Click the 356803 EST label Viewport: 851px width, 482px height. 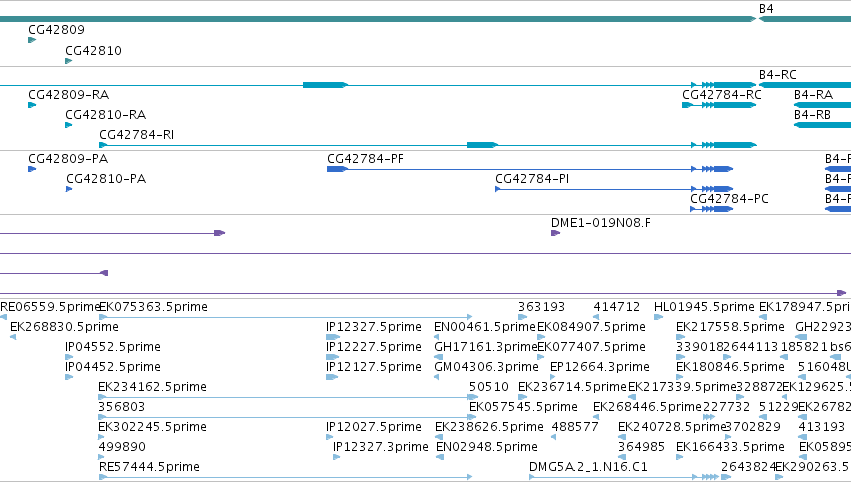(x=122, y=407)
